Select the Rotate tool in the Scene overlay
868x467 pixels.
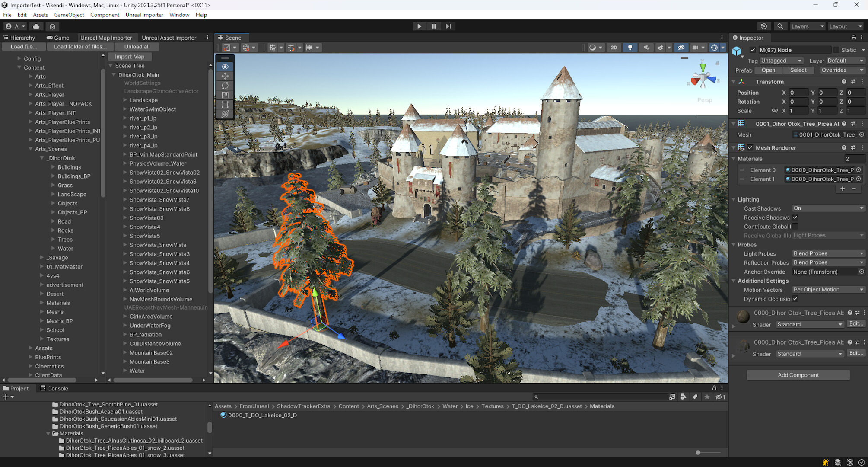click(x=225, y=86)
